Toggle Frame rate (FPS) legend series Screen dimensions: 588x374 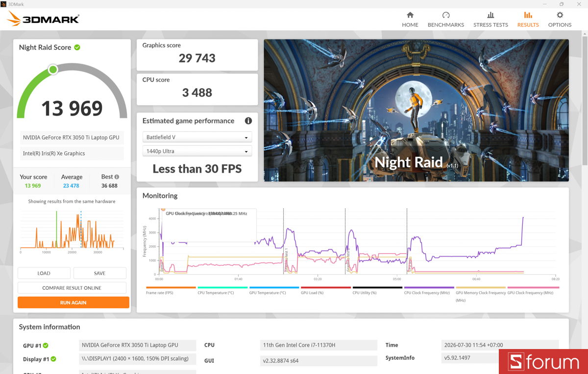pos(171,290)
